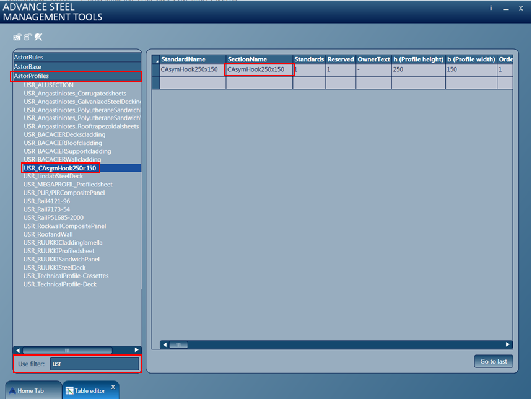Click the update Advance Steel database icon

17,37
